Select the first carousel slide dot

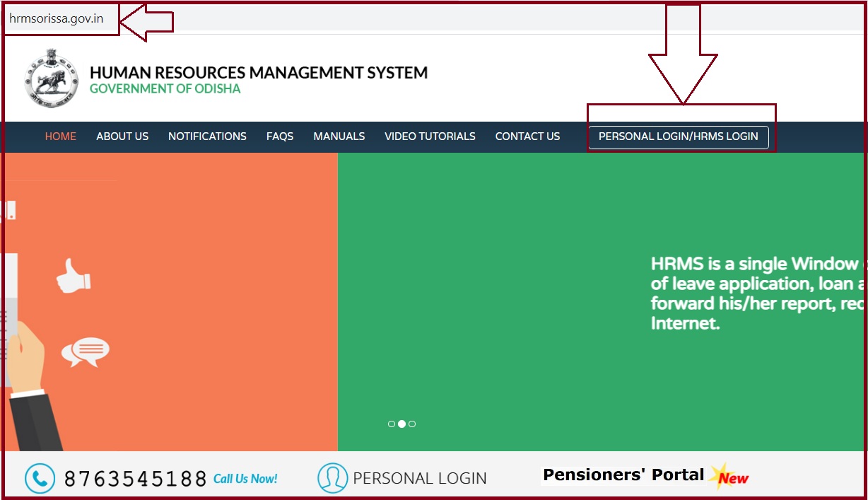(x=392, y=424)
